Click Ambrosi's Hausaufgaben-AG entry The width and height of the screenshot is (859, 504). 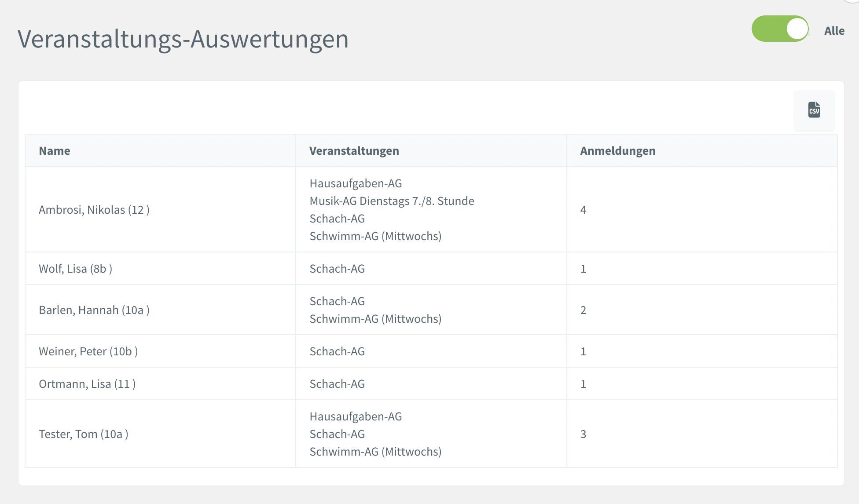point(356,183)
